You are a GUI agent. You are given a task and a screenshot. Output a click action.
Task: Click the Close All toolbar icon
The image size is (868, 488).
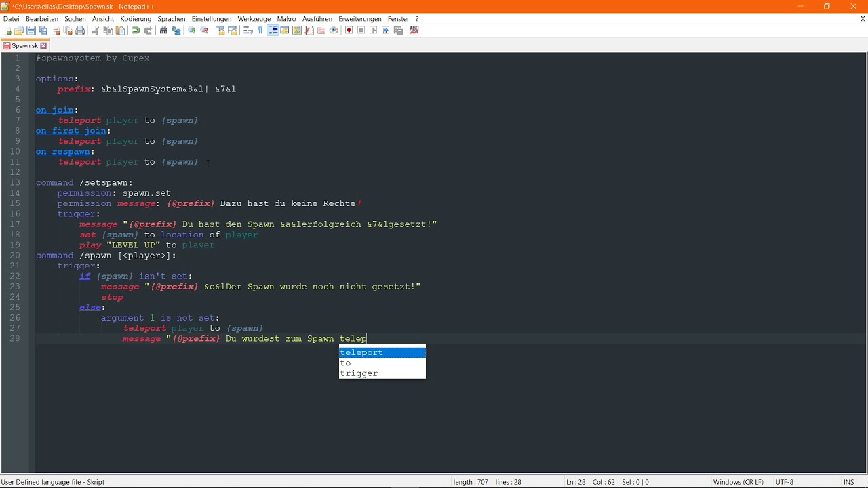(x=68, y=30)
